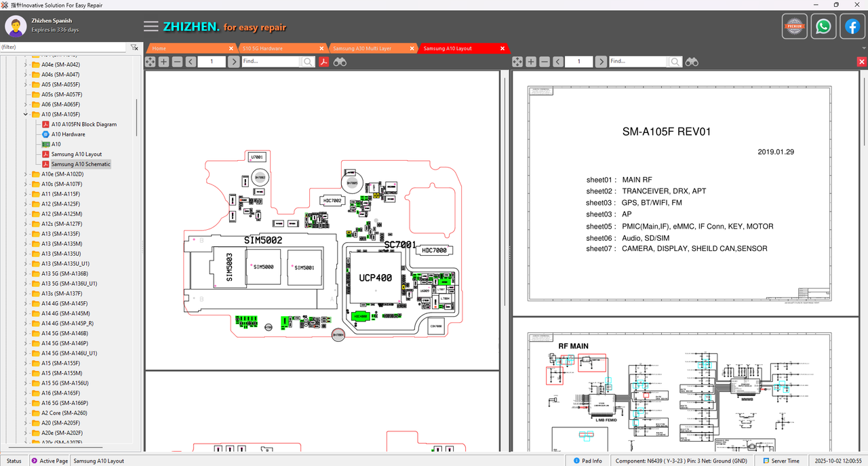Click the Find box in the left viewer
The image size is (868, 466).
click(271, 62)
